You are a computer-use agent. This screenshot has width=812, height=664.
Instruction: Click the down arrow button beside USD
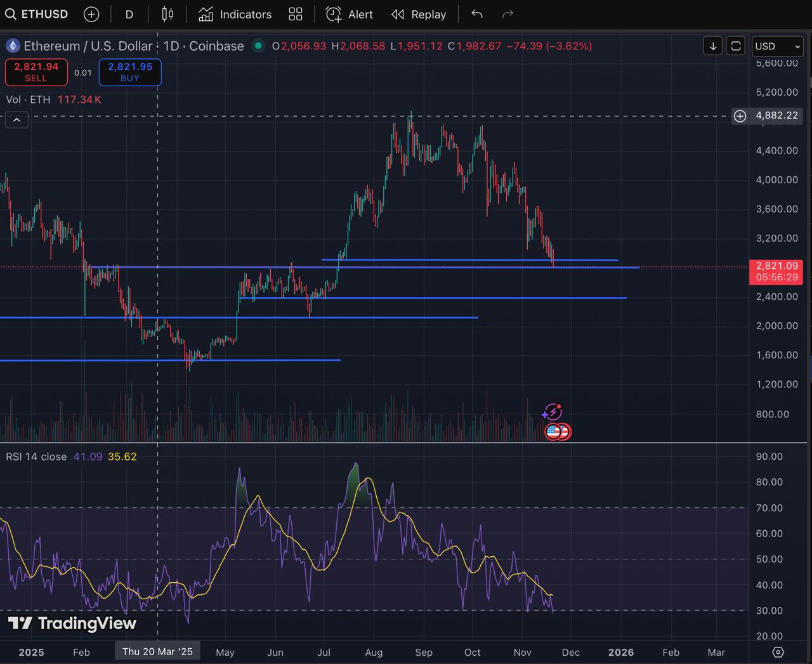click(x=713, y=46)
